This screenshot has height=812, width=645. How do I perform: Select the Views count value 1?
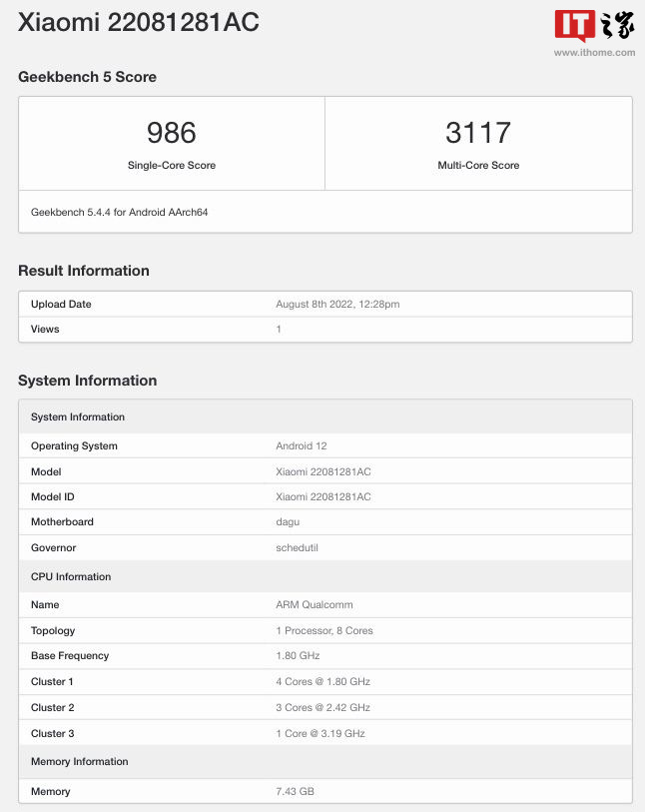(x=279, y=329)
